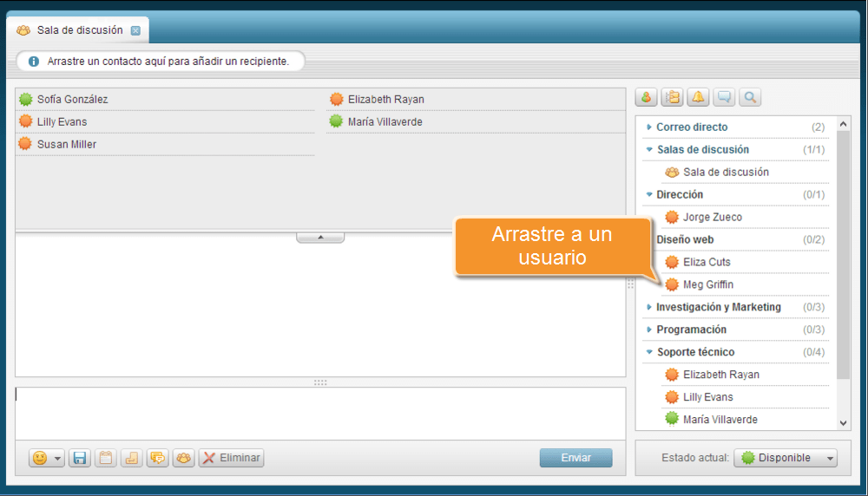Collapse the Dirección group
Viewport: 868px width, 496px height.
[648, 194]
